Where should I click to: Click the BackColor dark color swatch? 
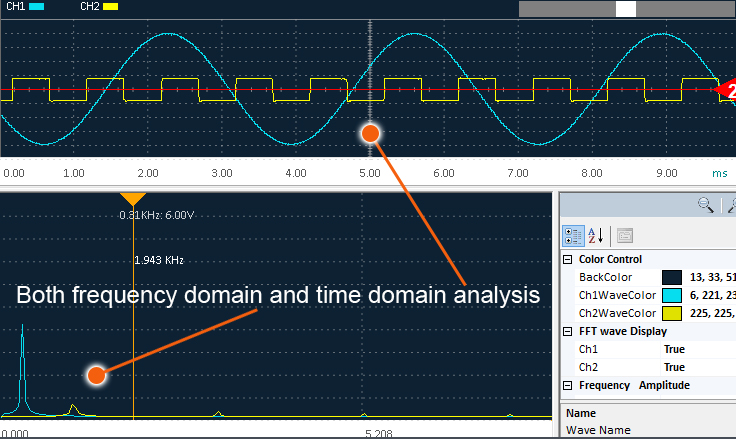coord(673,277)
